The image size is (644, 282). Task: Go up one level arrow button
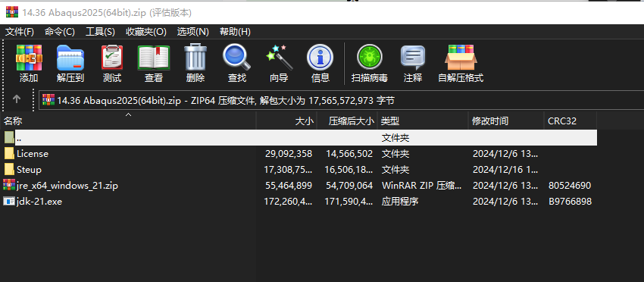tap(17, 99)
